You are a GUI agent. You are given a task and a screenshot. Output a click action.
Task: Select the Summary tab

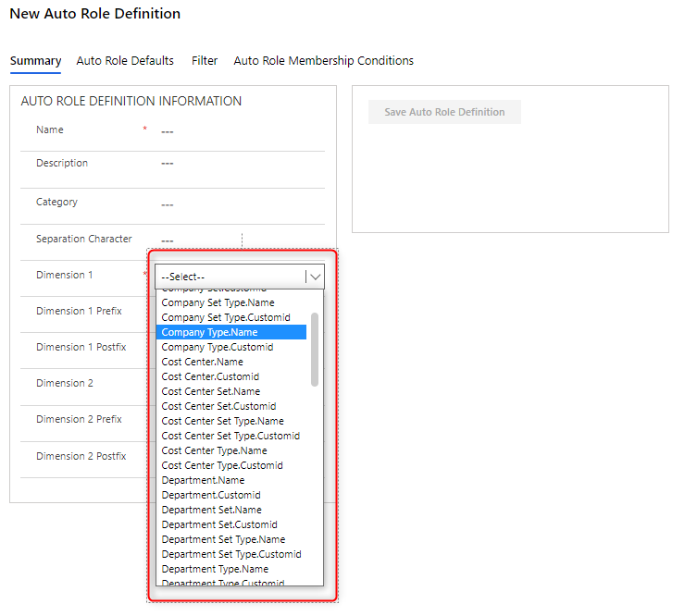tap(35, 61)
